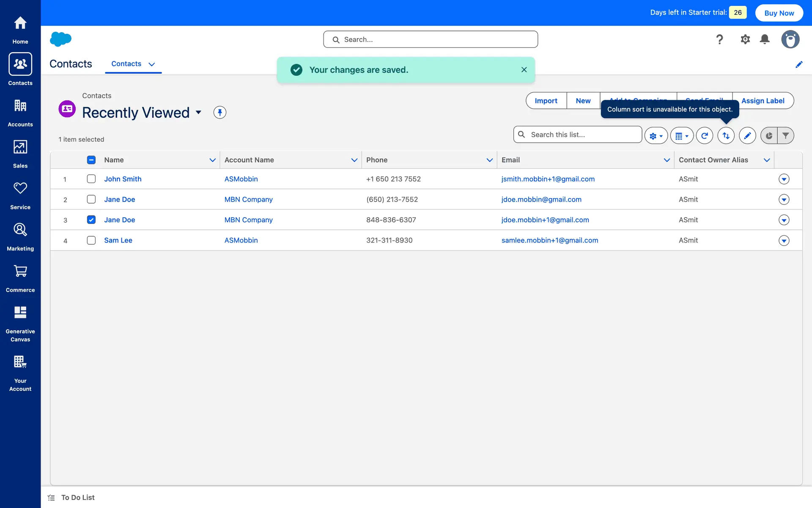Open the filter panel funnel icon
Image resolution: width=812 pixels, height=508 pixels.
click(x=785, y=135)
